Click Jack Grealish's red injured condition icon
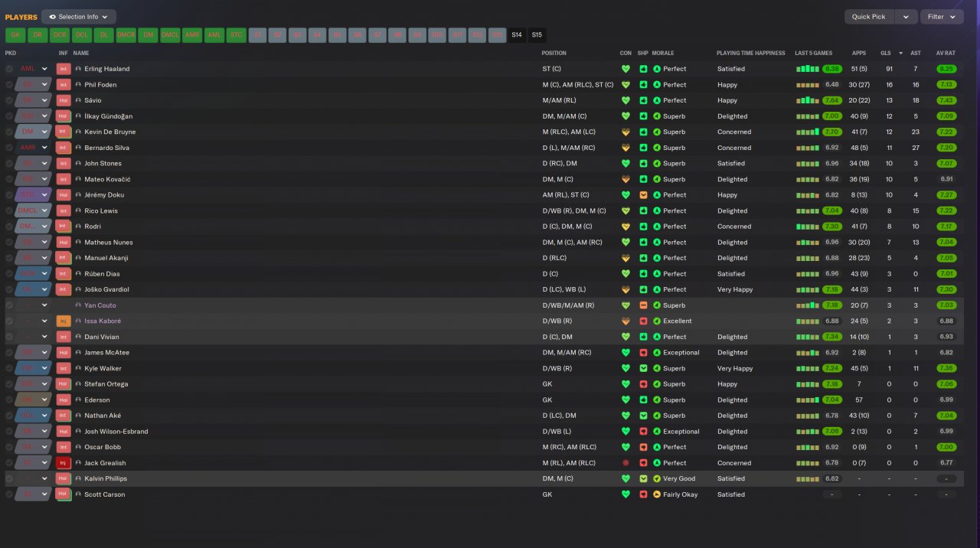 pos(626,463)
